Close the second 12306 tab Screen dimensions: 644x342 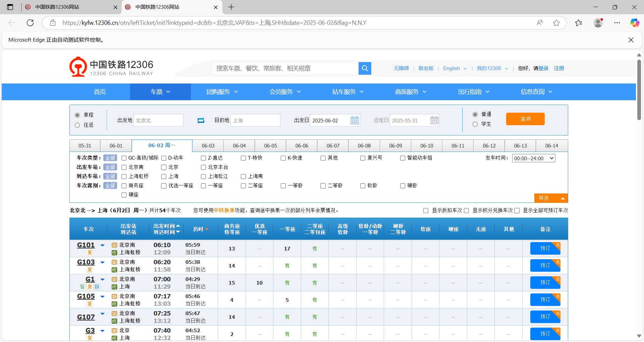pyautogui.click(x=216, y=7)
